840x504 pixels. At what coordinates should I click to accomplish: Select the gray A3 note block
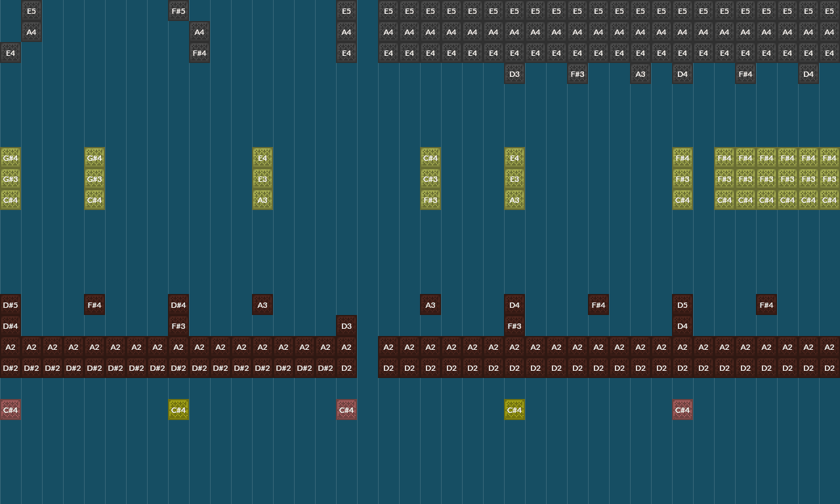[640, 74]
